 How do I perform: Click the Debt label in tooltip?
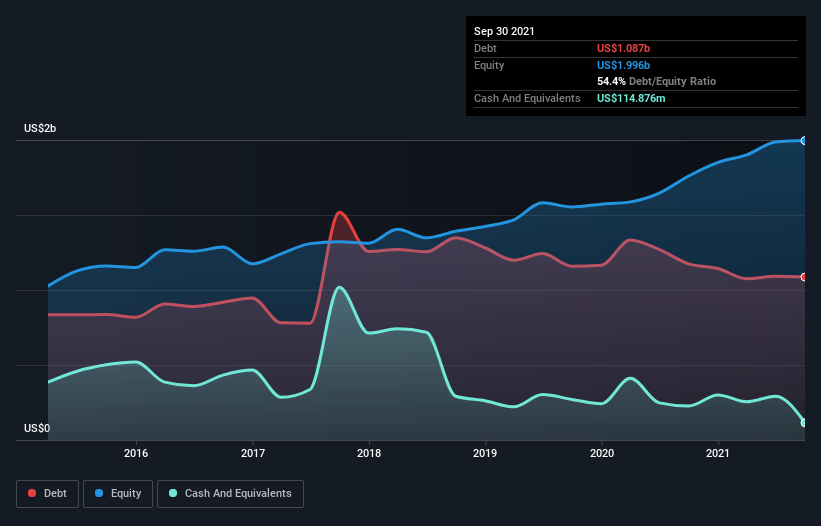(x=485, y=48)
